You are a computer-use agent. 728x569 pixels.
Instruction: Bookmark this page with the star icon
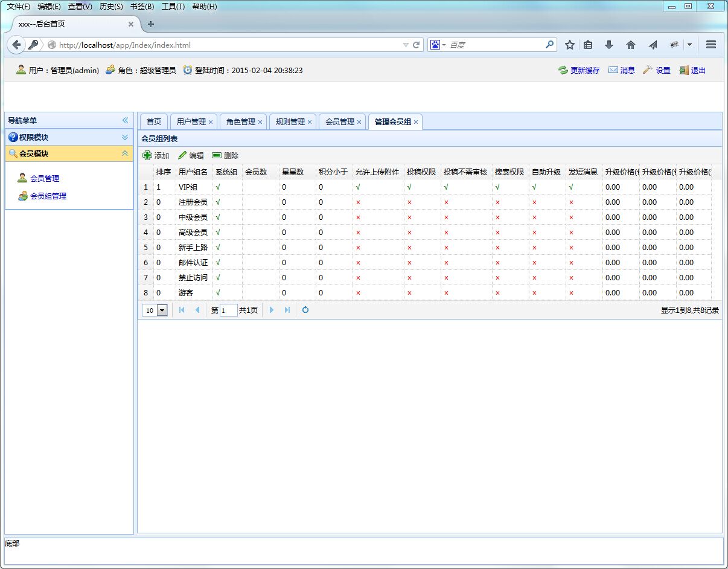pos(569,45)
